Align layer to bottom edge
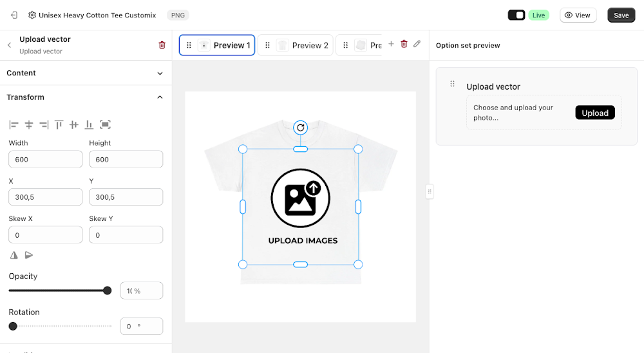 89,124
